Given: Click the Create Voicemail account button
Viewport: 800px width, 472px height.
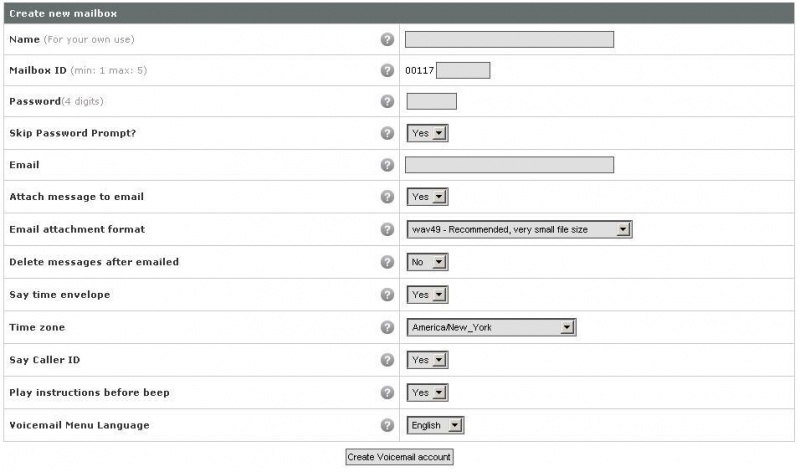Looking at the screenshot, I should click(x=399, y=457).
